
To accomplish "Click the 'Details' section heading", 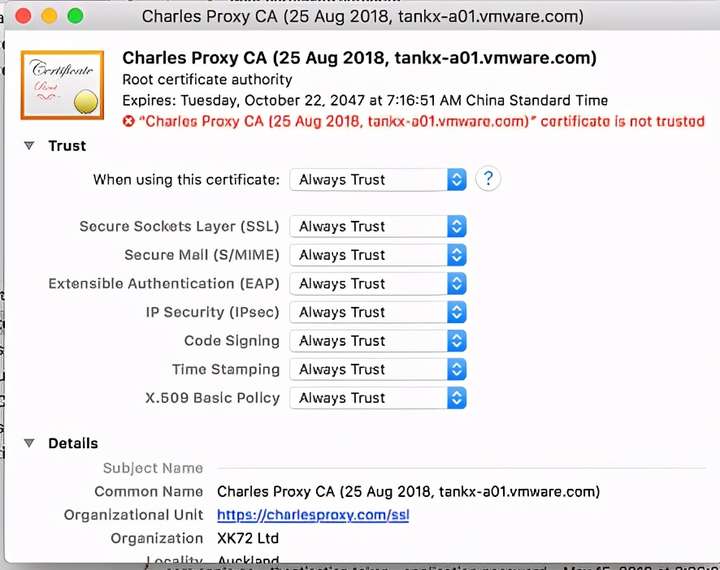I will tap(73, 443).
